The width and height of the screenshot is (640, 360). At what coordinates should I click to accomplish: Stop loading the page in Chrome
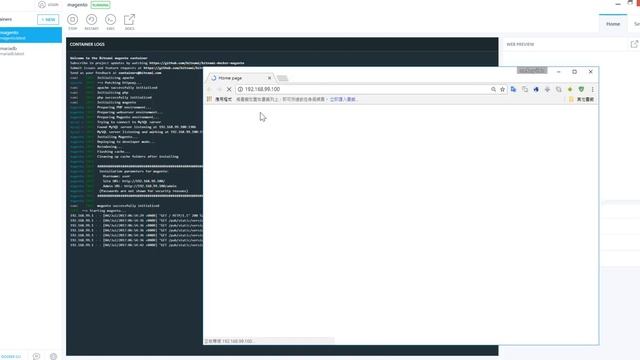(x=229, y=89)
